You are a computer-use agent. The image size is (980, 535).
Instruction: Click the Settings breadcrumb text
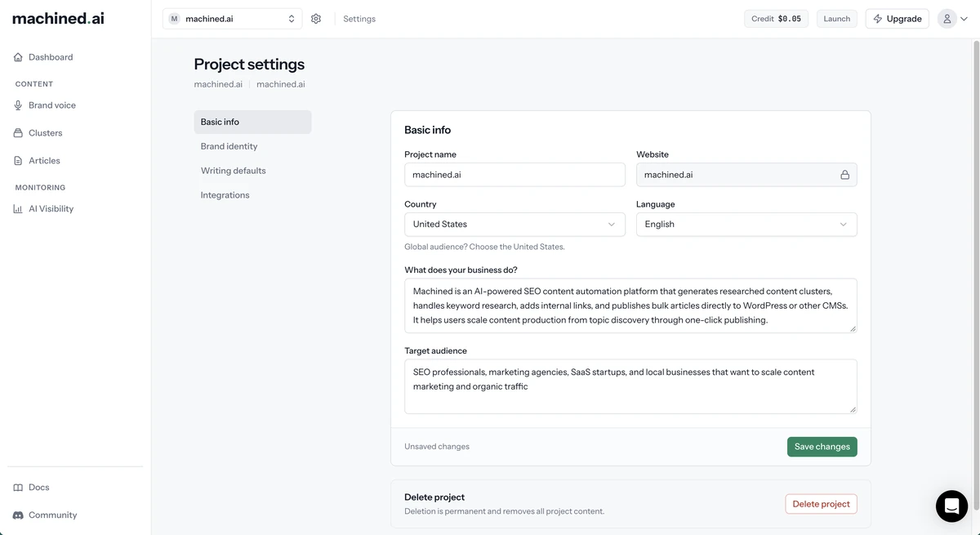coord(359,19)
